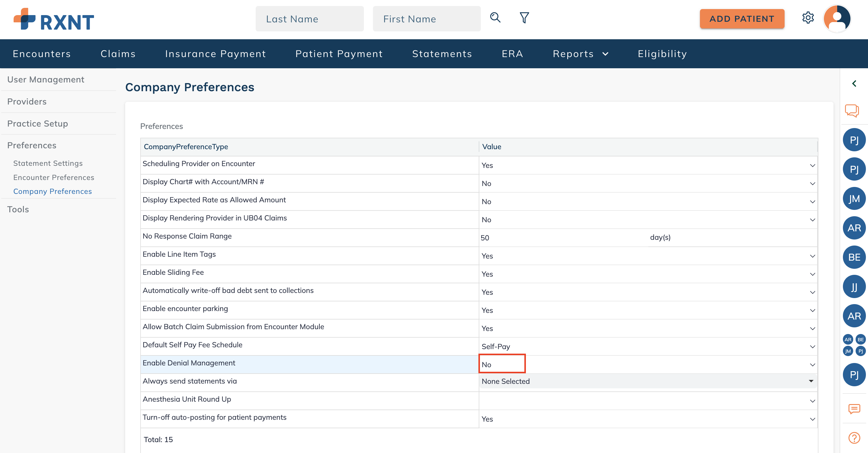Open the grouped AR BE JM PJ avatars
This screenshot has width=868, height=453.
(x=854, y=345)
